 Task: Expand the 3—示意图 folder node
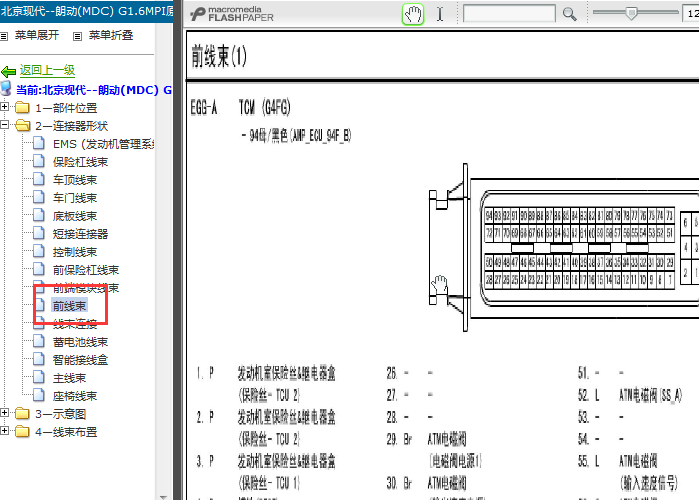pyautogui.click(x=4, y=413)
